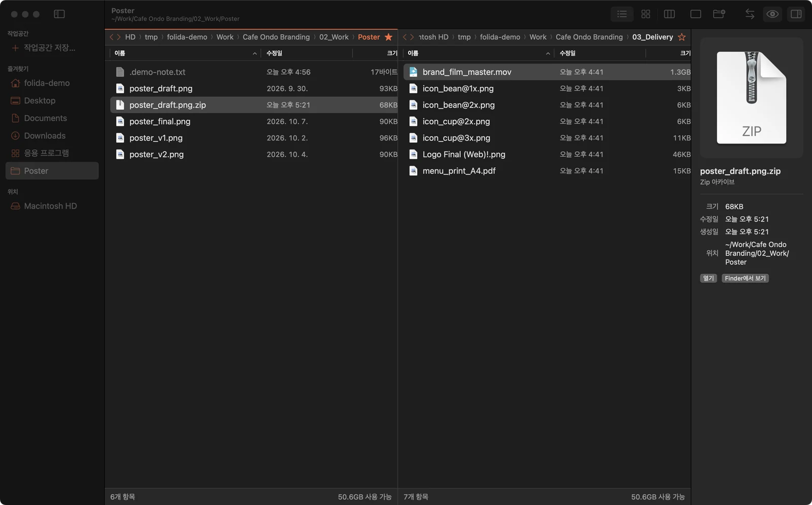The height and width of the screenshot is (505, 812).
Task: Switch to three-column view layout
Action: point(669,14)
